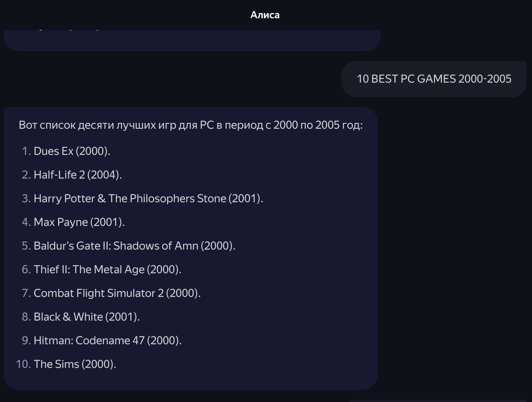Click the list number '5.' marker
Viewport: 532px width, 402px height.
pos(26,246)
